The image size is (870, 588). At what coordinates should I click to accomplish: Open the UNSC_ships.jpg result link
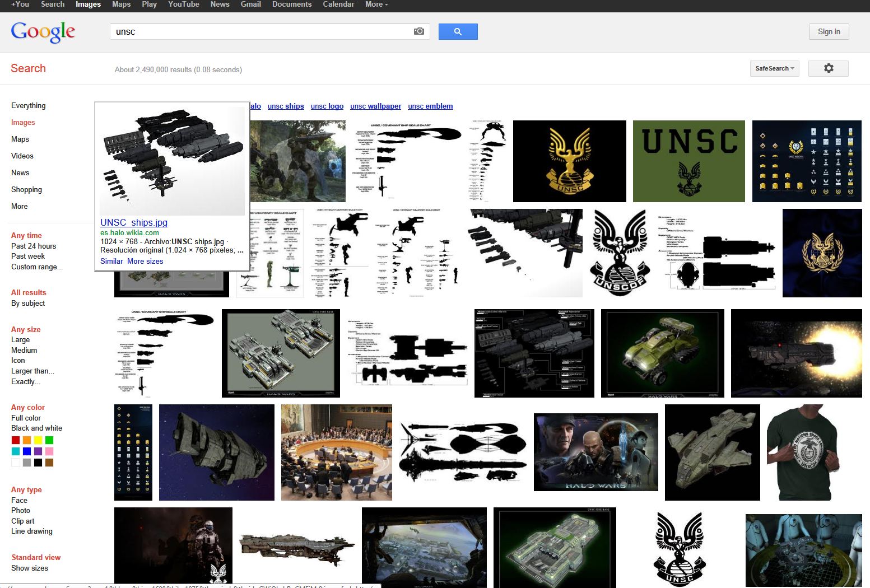134,222
